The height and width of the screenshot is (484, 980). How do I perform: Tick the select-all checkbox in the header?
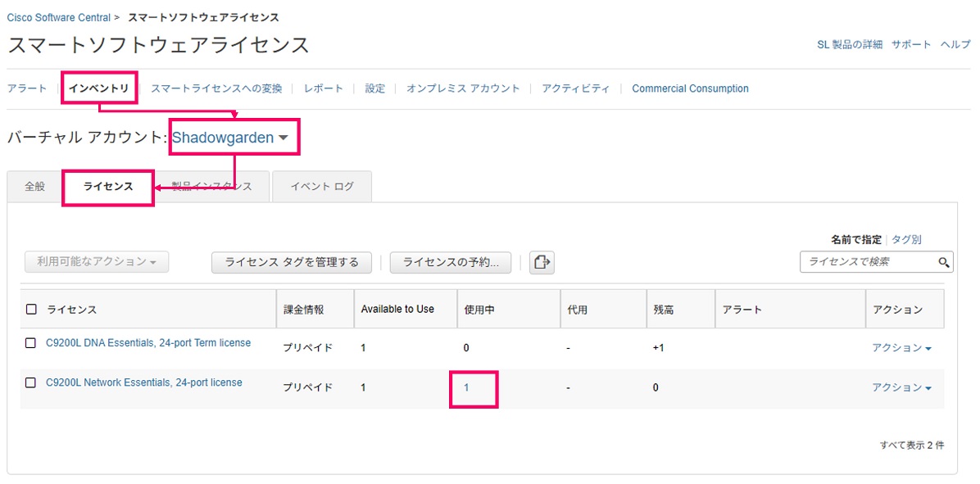(31, 309)
